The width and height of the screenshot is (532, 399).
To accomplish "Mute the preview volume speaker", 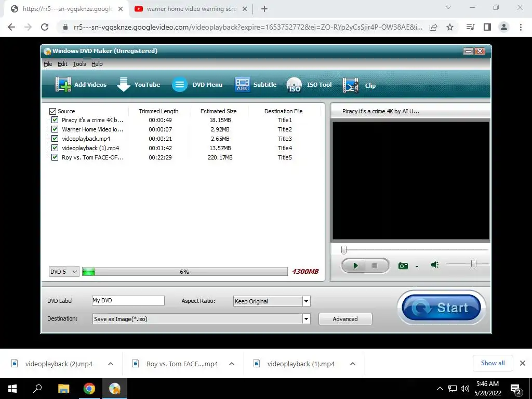I will pyautogui.click(x=435, y=264).
